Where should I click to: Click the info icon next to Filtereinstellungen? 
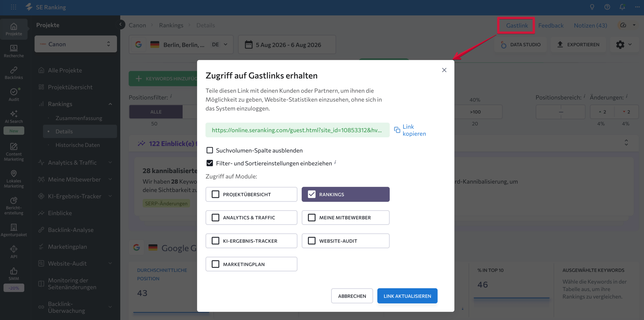click(335, 162)
